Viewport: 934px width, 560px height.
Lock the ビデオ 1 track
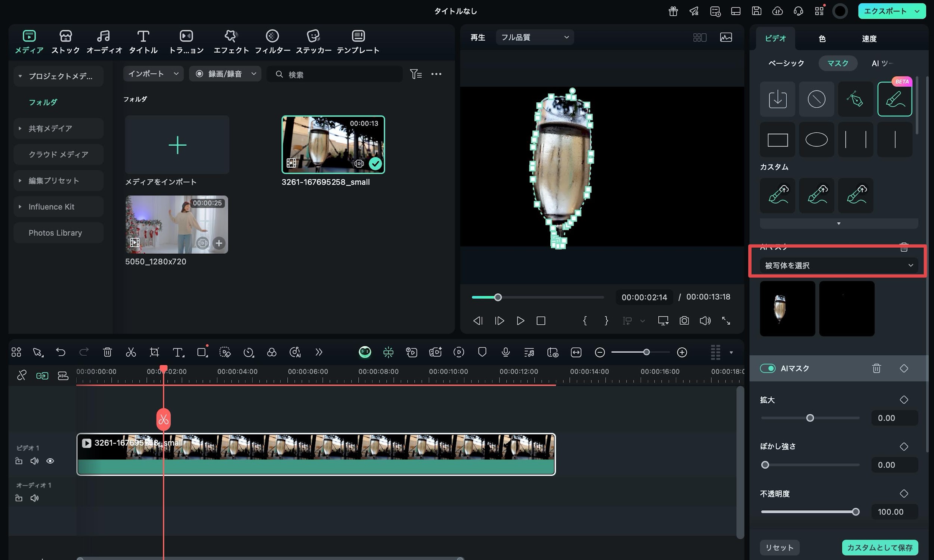coord(18,461)
